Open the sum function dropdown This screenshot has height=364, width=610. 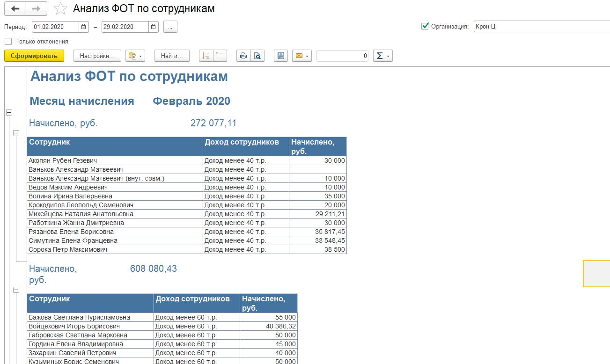[382, 56]
